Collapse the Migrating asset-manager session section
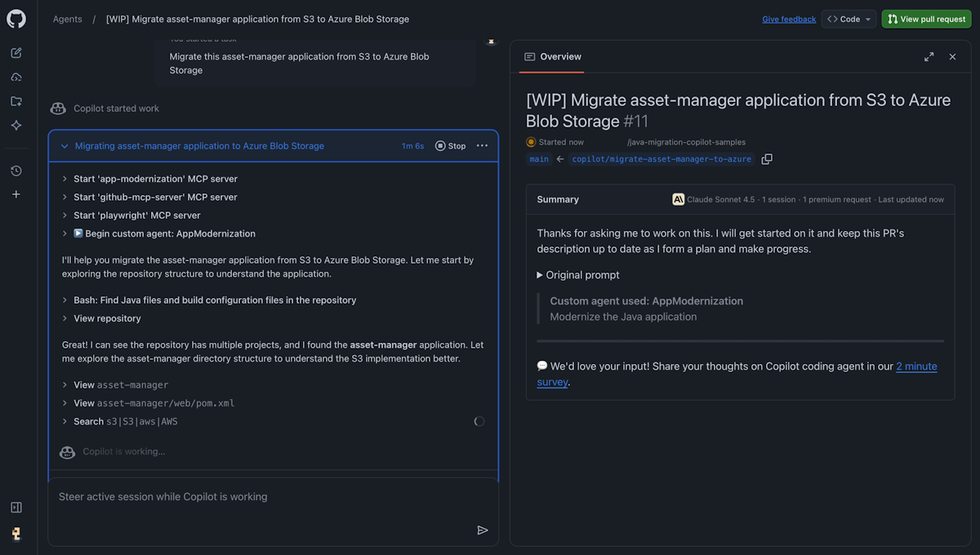980x555 pixels. point(65,146)
